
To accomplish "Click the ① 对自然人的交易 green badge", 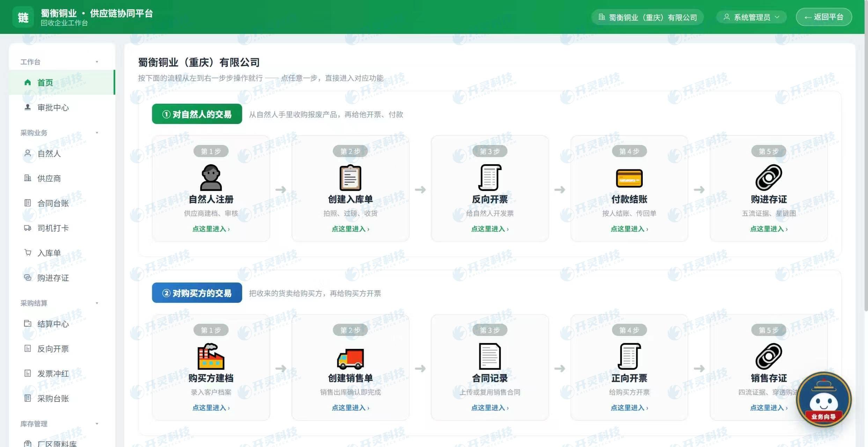I will [x=197, y=114].
